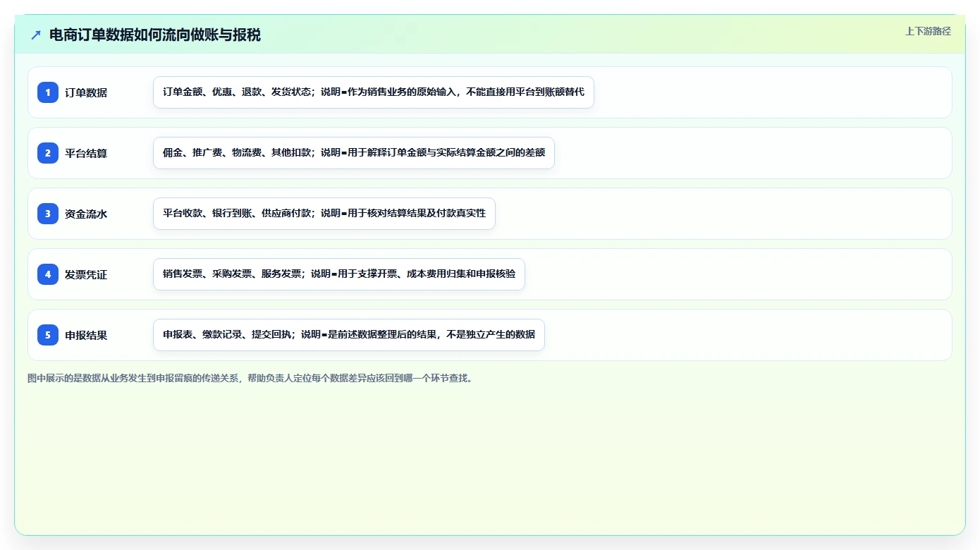Click the 订单金额、优惠、退款 description box
The width and height of the screenshot is (980, 550).
[374, 92]
